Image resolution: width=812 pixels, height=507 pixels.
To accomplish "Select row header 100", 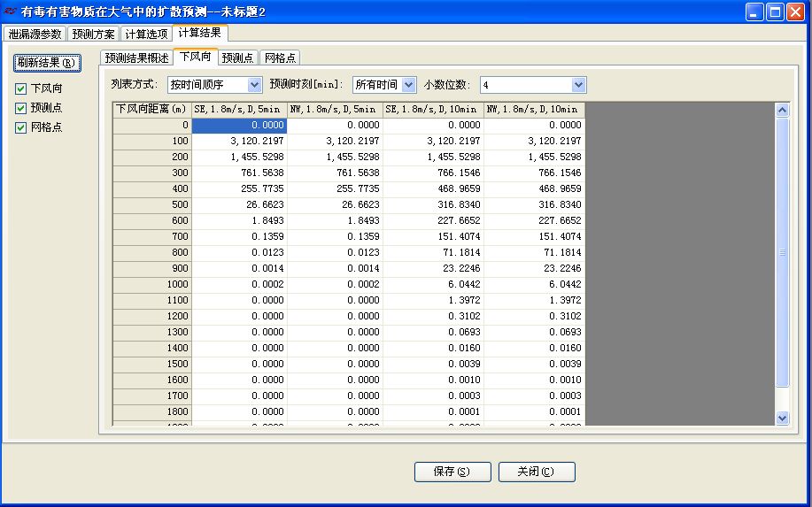I will tap(152, 142).
